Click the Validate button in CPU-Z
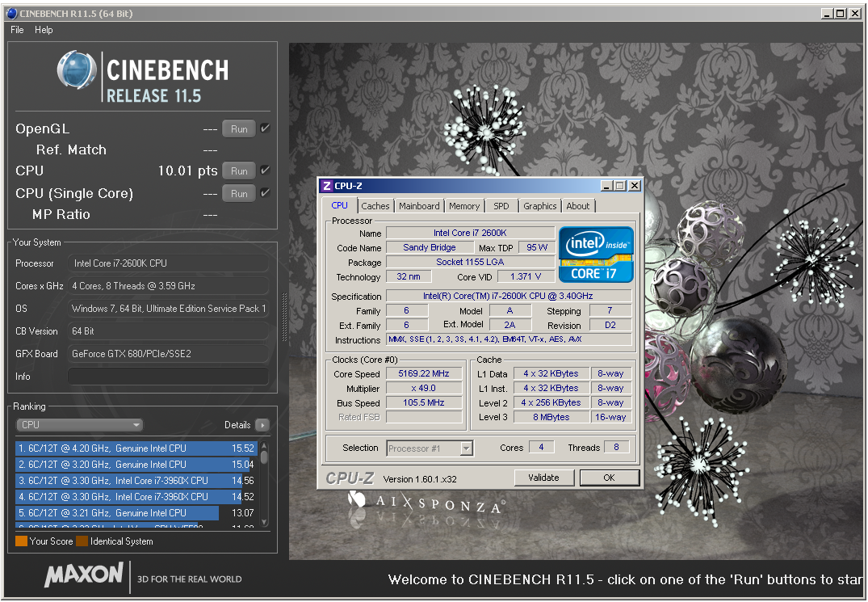Screen dimensions: 868x602 [543, 478]
